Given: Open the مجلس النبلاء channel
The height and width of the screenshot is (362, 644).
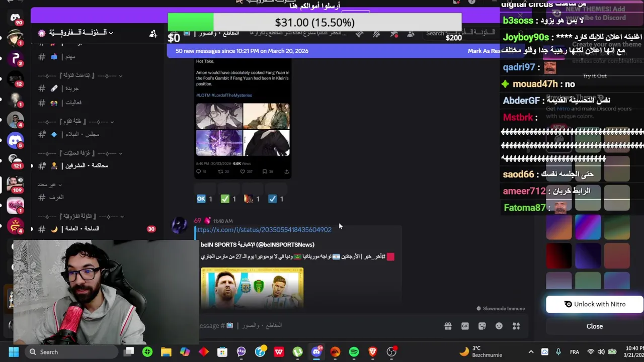Looking at the screenshot, I should 96,134.
